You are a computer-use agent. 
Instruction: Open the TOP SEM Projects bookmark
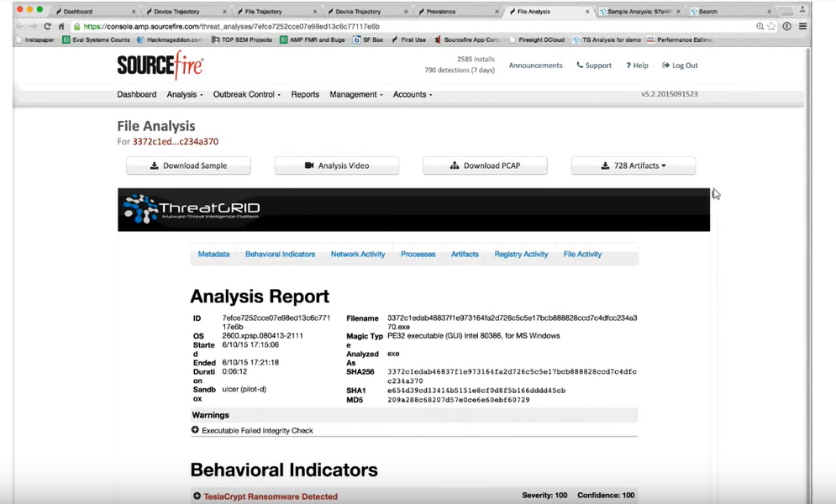click(x=241, y=40)
